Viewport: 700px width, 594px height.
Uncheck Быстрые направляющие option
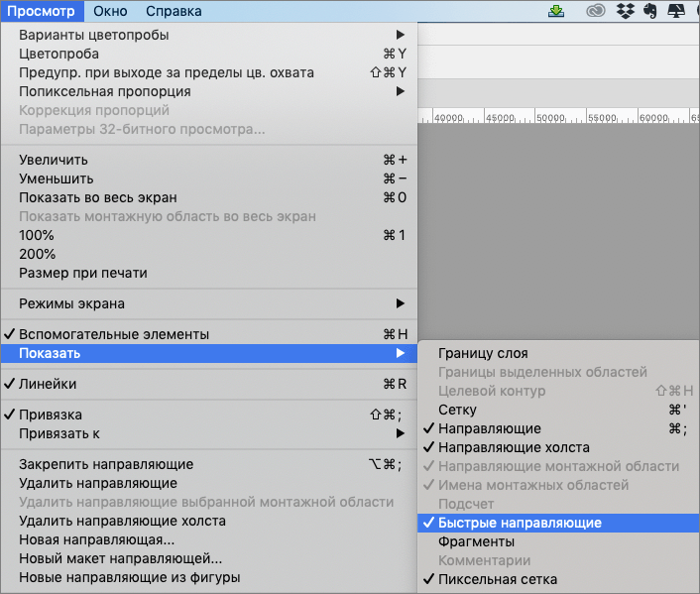(558, 523)
